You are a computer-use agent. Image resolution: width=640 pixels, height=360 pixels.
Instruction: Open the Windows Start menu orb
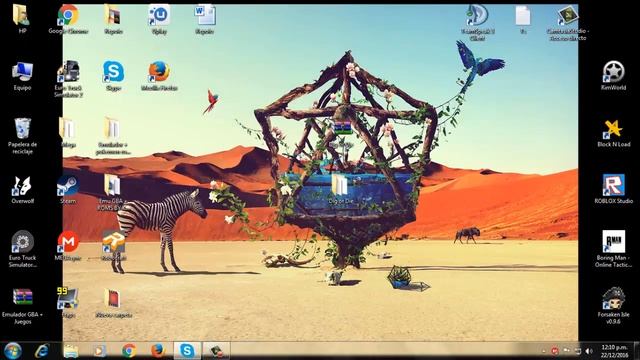[13, 351]
